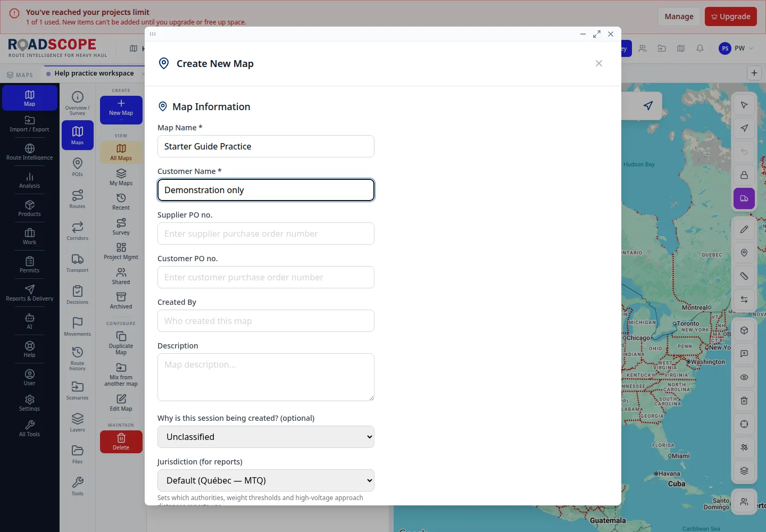Open Settings in the sidebar
This screenshot has width=766, height=532.
pyautogui.click(x=29, y=403)
